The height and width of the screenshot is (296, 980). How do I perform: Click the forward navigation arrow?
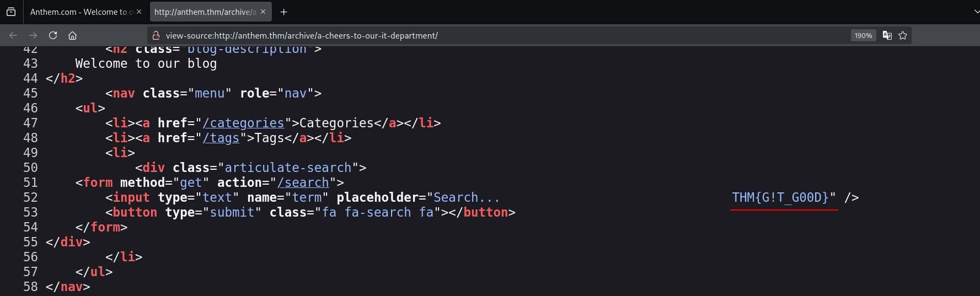click(33, 35)
